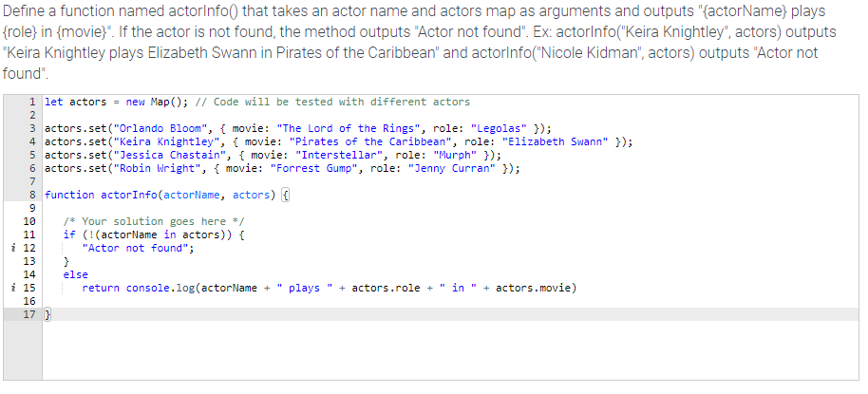Click the "return" keyword on line 15
This screenshot has height=394, width=868.
pos(101,288)
